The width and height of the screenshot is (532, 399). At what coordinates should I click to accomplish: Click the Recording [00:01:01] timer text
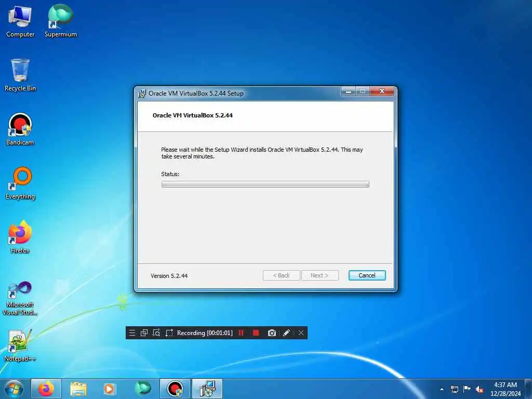coord(205,333)
